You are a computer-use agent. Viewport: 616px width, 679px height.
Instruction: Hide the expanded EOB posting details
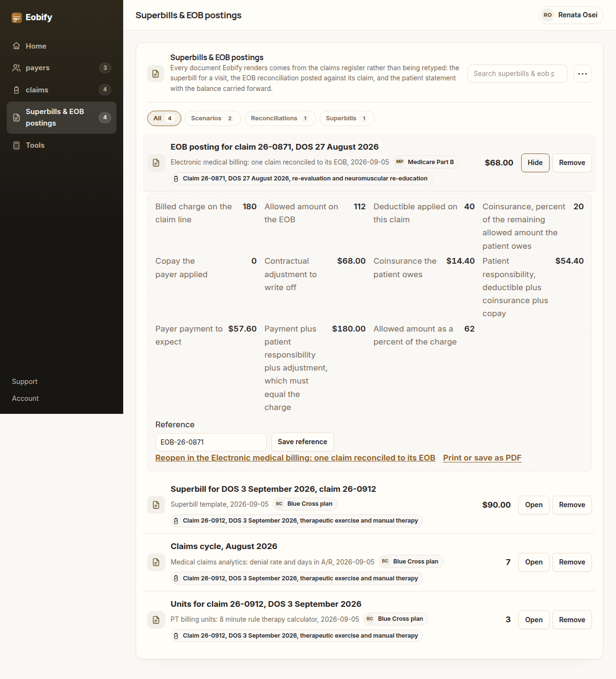(535, 163)
